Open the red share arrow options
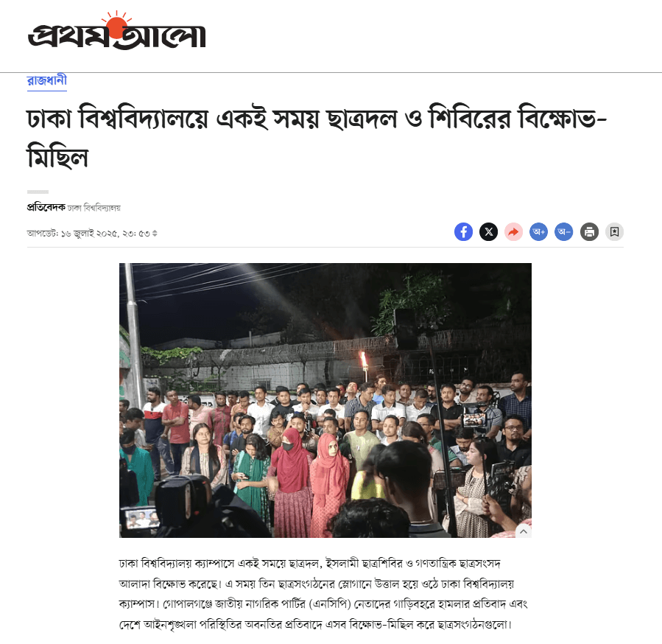 pyautogui.click(x=513, y=231)
